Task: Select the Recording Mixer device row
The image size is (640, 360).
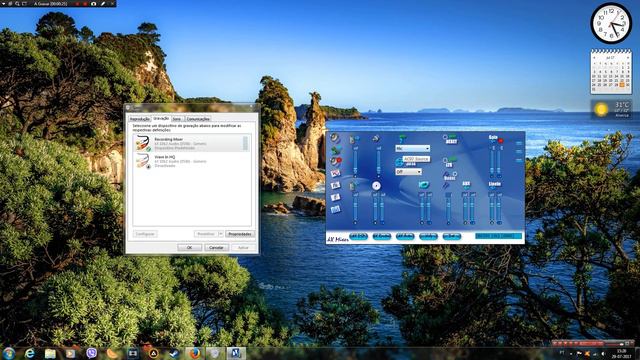Action: click(x=191, y=143)
